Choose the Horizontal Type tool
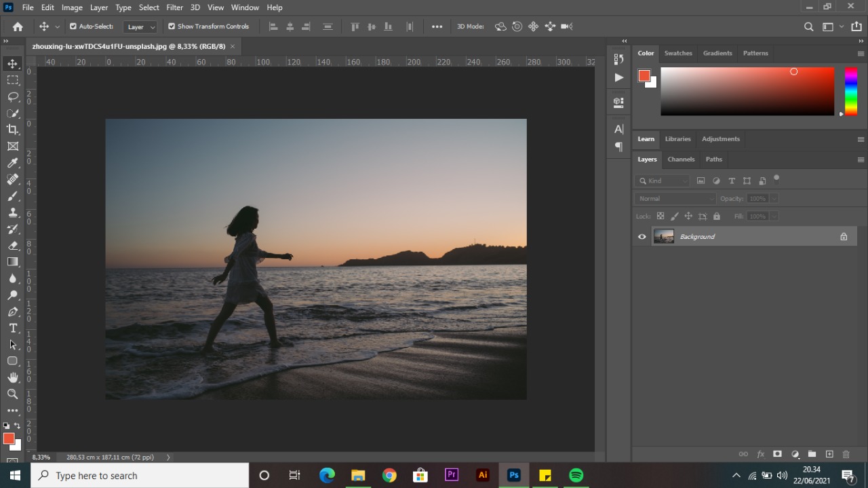The height and width of the screenshot is (488, 868). [x=12, y=328]
